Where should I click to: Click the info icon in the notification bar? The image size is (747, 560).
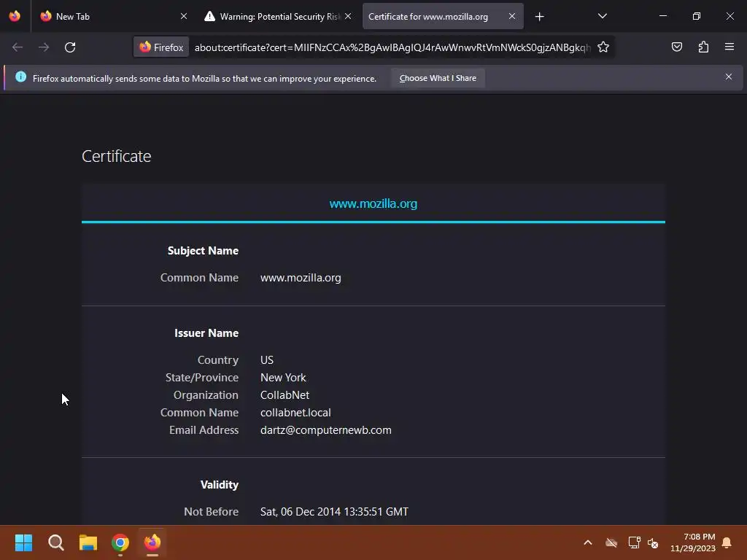20,77
